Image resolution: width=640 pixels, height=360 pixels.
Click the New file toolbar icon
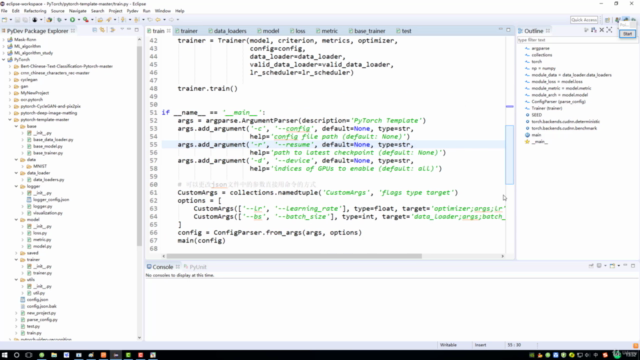(4, 20)
